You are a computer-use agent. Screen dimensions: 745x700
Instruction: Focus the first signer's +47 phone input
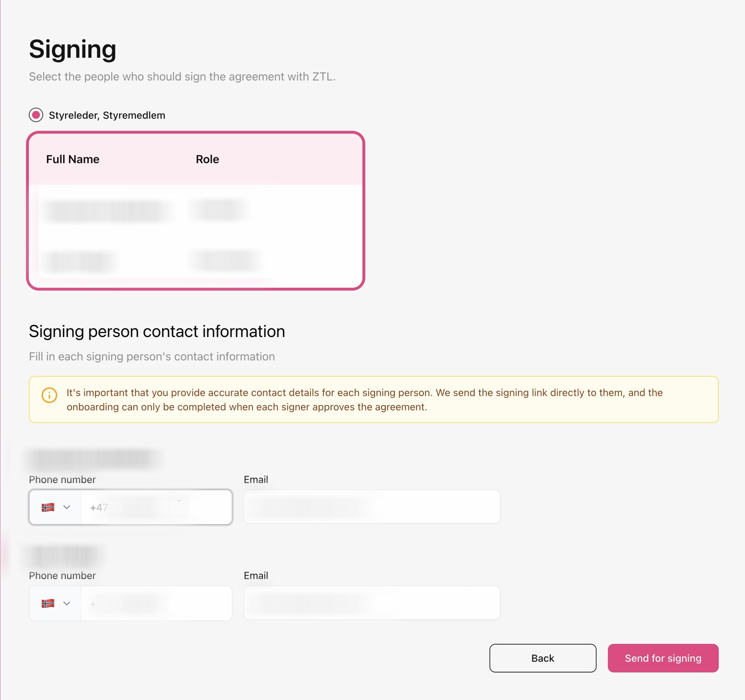pyautogui.click(x=156, y=507)
